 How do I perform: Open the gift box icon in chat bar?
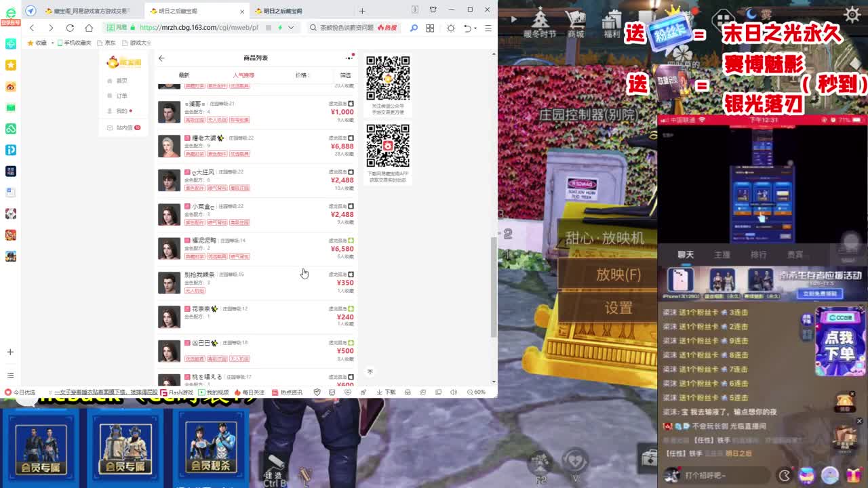tap(852, 475)
